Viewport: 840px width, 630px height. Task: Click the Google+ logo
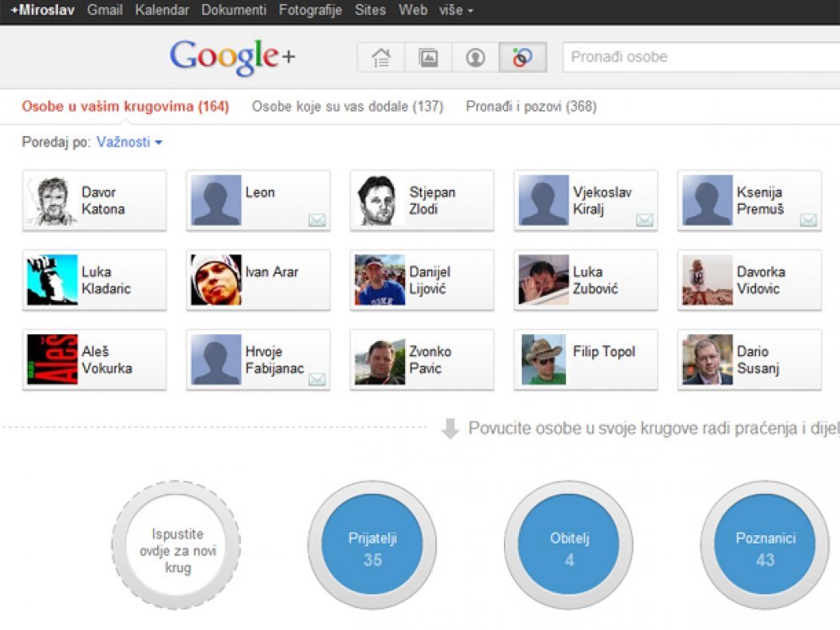(x=233, y=57)
